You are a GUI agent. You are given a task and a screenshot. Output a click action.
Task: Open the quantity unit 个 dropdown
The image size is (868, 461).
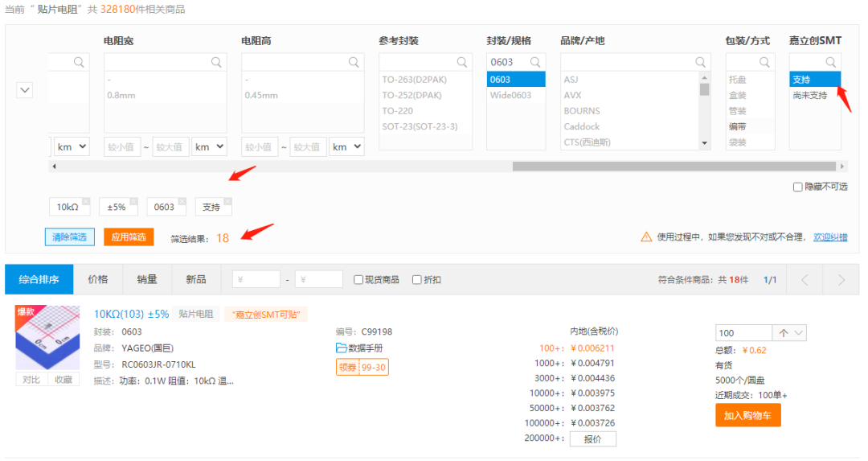click(x=788, y=333)
